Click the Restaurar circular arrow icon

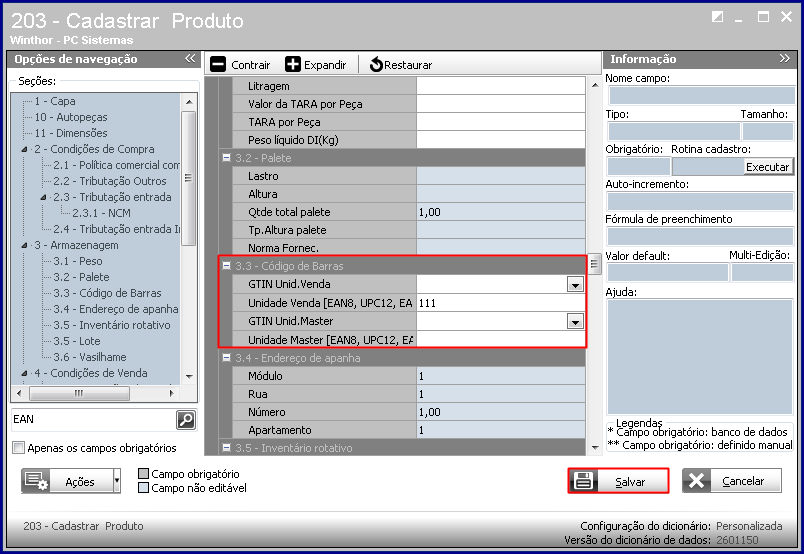click(376, 65)
